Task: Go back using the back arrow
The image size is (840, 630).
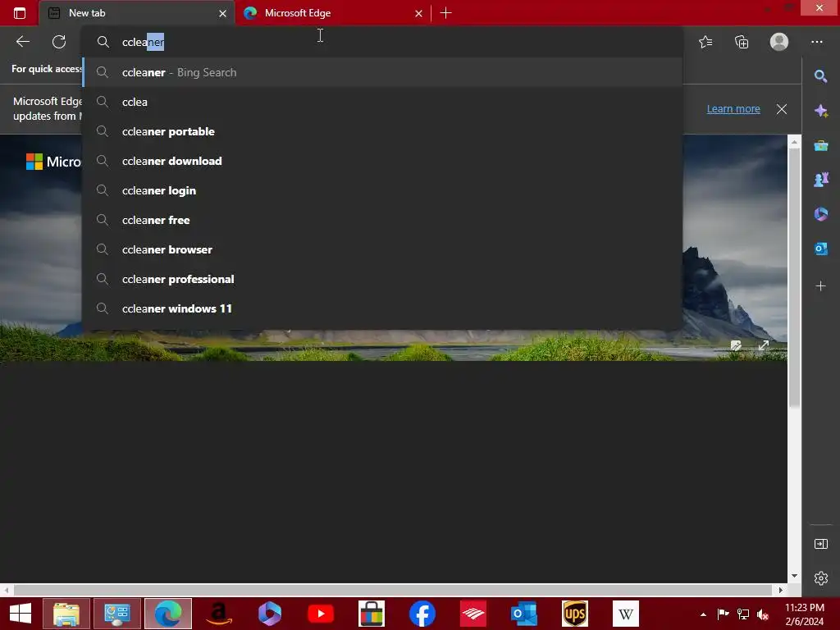Action: pos(22,42)
